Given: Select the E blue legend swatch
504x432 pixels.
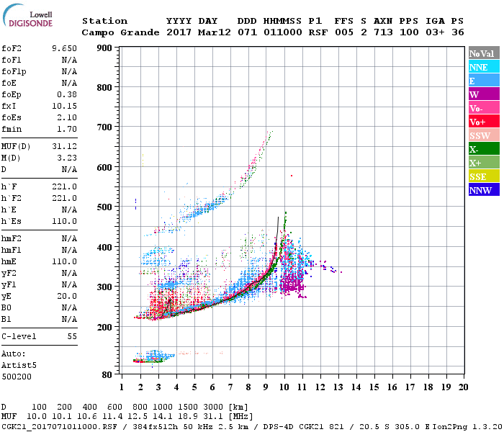Looking at the screenshot, I should tap(484, 81).
